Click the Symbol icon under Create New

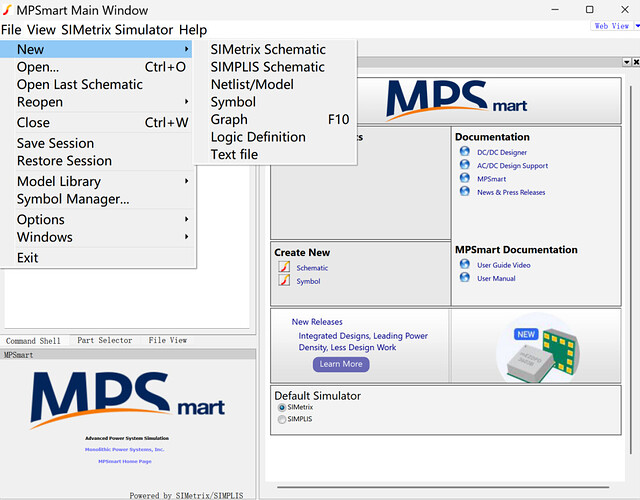(x=284, y=281)
